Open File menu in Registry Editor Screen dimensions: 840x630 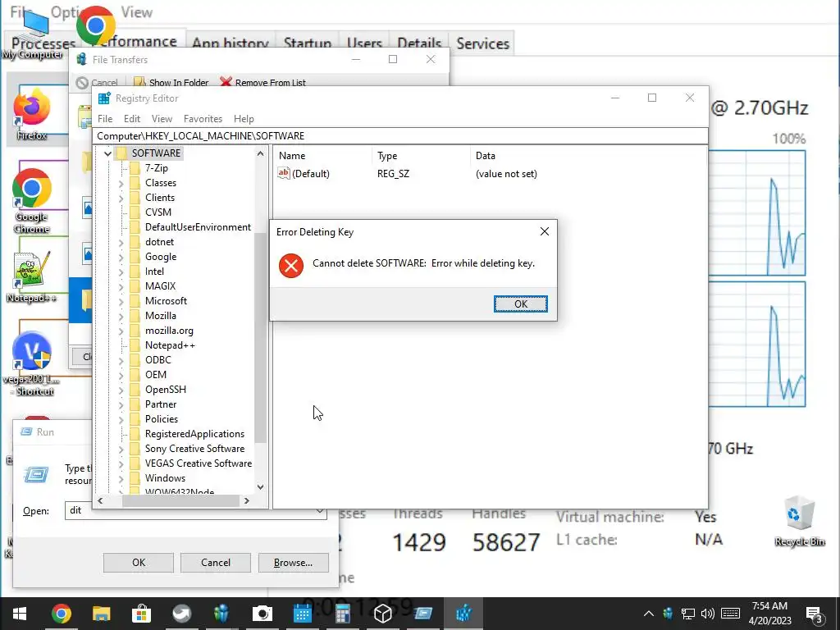[105, 119]
